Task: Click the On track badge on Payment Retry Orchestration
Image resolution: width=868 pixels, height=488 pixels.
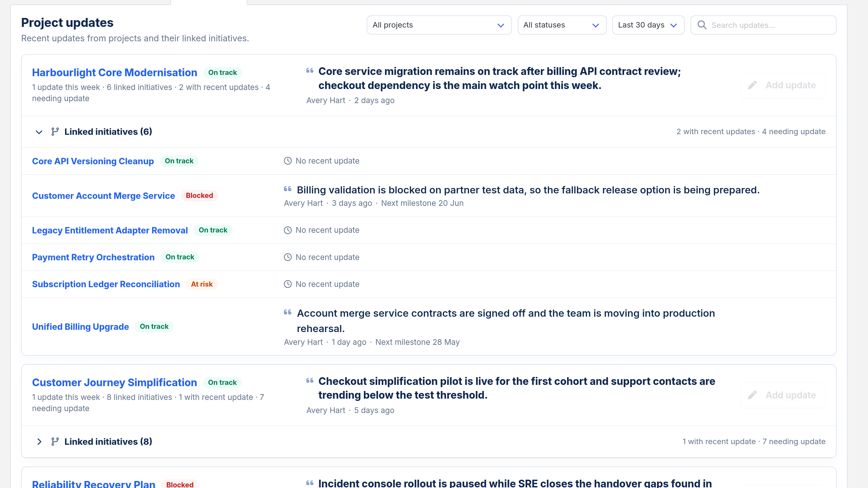Action: (179, 257)
